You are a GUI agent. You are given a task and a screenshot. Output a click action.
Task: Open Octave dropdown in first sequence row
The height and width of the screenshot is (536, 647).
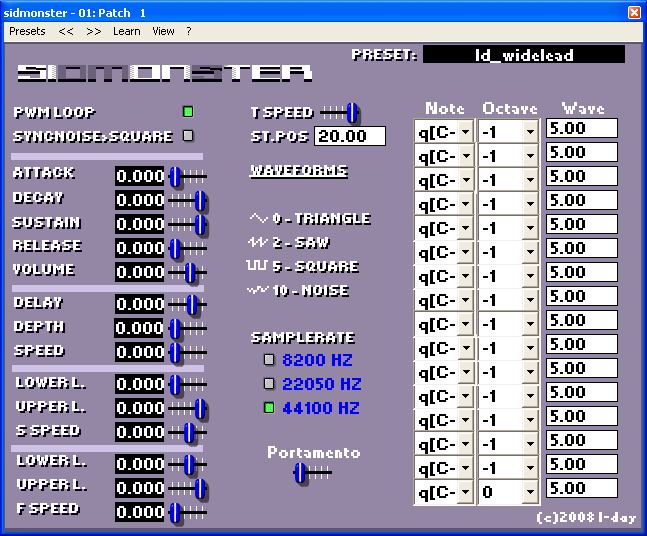click(x=508, y=132)
